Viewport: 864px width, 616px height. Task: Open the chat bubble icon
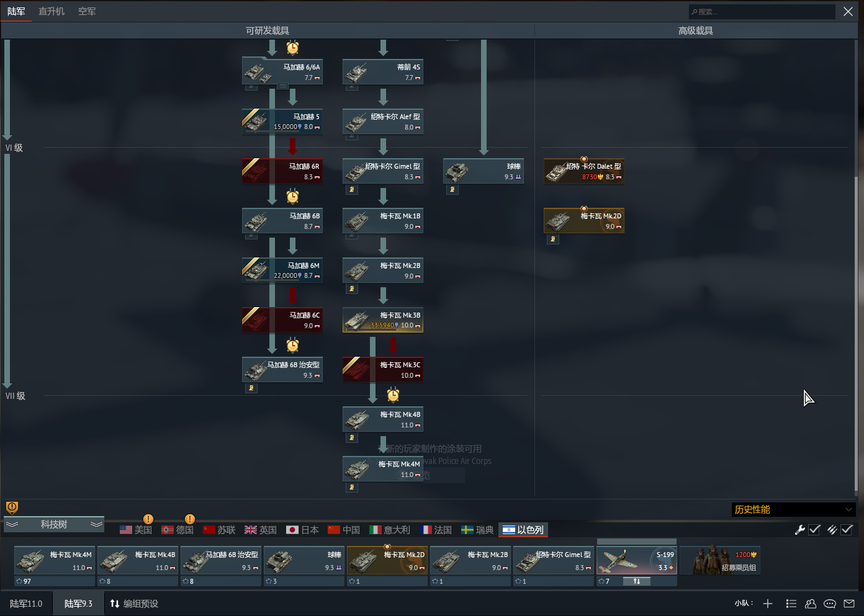click(x=830, y=604)
